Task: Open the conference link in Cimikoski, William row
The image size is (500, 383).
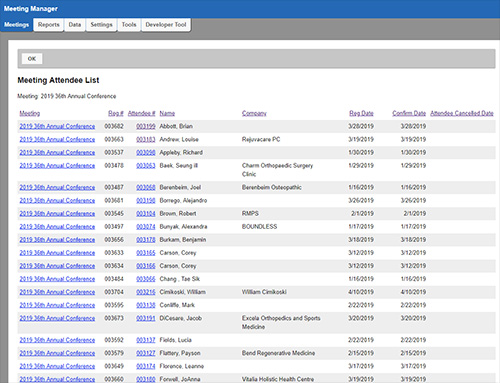Action: [x=57, y=292]
